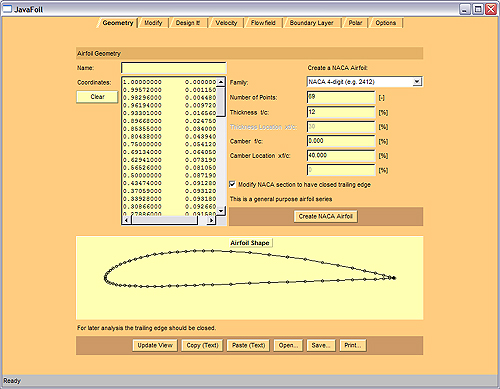
Task: Open the Flowfield tab
Action: [263, 23]
